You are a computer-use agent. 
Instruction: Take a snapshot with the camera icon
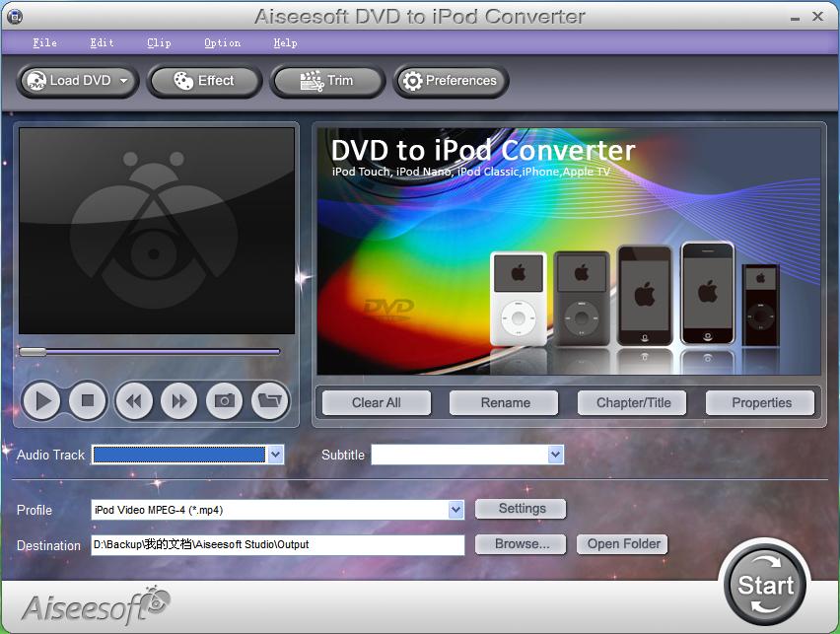coord(225,400)
